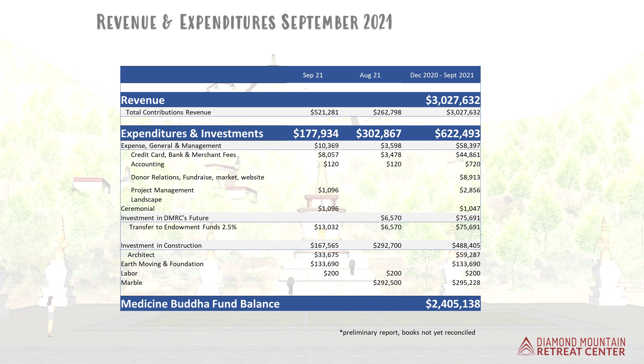Select Expense, General & Management row label
The image size is (644, 364).
pyautogui.click(x=171, y=146)
